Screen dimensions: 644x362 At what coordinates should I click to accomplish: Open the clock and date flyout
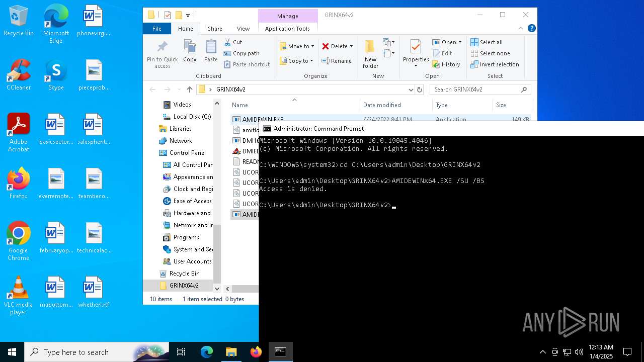coord(601,352)
